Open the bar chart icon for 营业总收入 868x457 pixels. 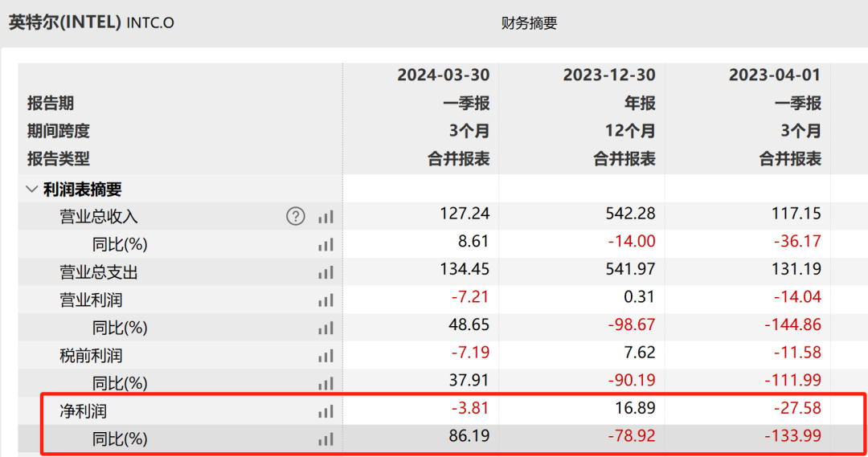[325, 216]
